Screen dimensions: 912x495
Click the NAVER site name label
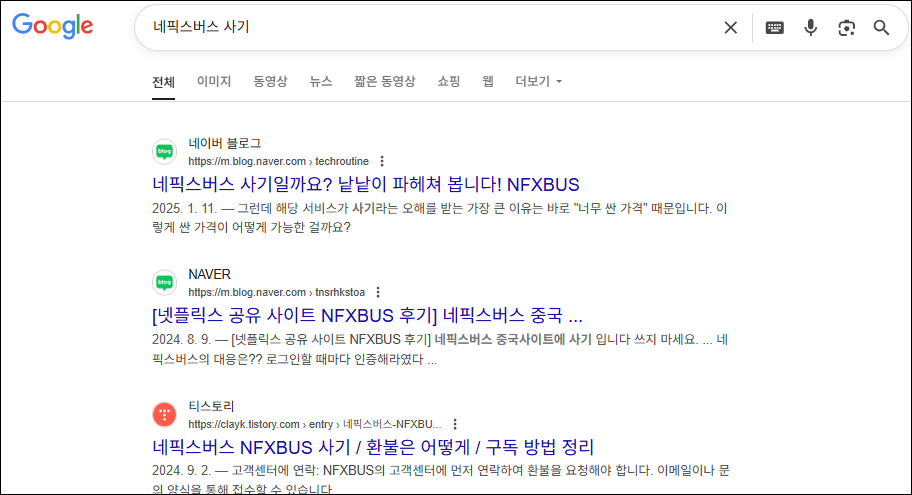point(209,274)
